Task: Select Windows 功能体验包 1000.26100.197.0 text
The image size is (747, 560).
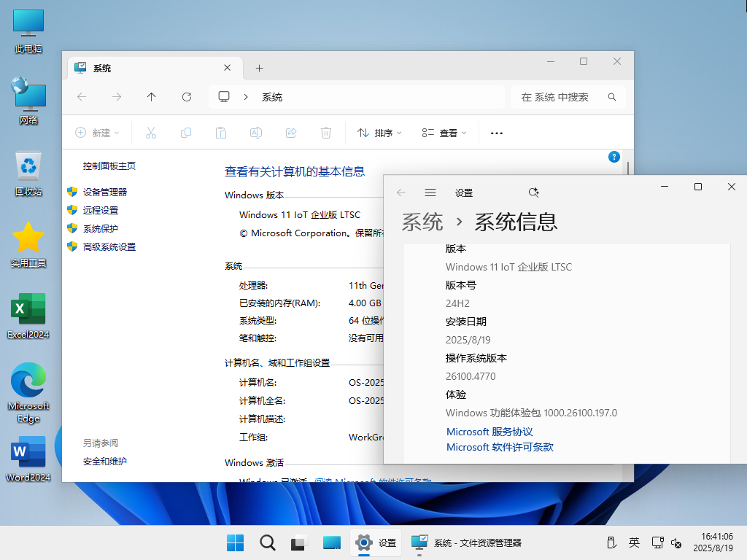Action: pyautogui.click(x=531, y=413)
